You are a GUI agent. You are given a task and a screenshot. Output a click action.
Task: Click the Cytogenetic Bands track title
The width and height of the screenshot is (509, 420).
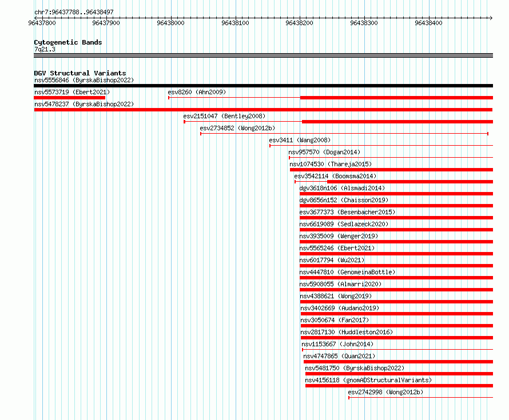click(68, 42)
